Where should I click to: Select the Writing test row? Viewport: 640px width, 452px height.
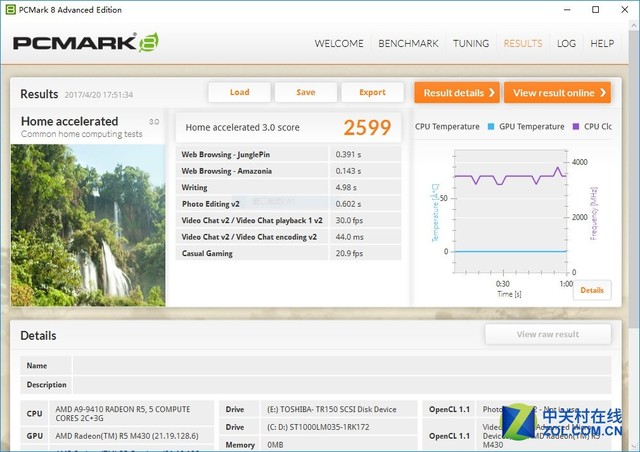coord(289,187)
